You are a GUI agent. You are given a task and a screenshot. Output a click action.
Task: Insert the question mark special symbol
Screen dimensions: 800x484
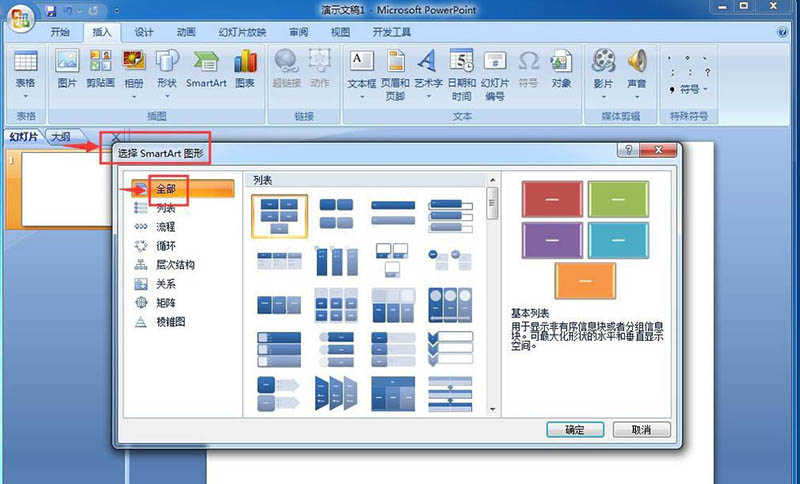click(x=707, y=72)
